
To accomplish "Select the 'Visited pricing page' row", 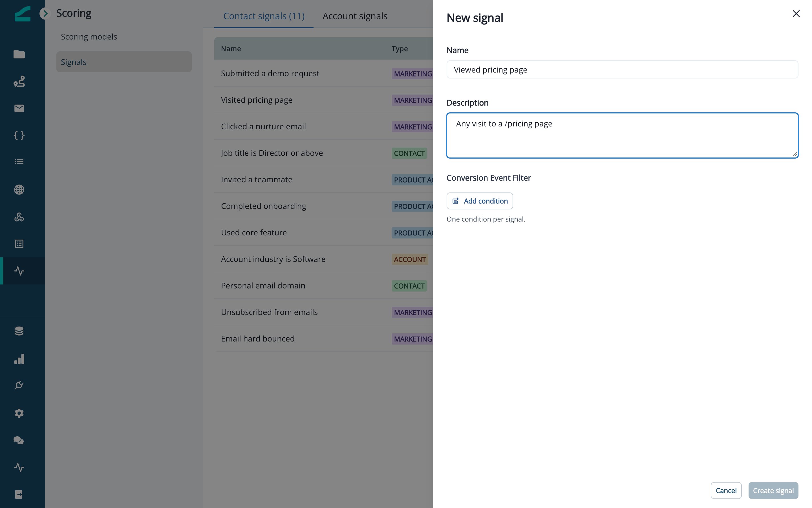I will click(323, 100).
